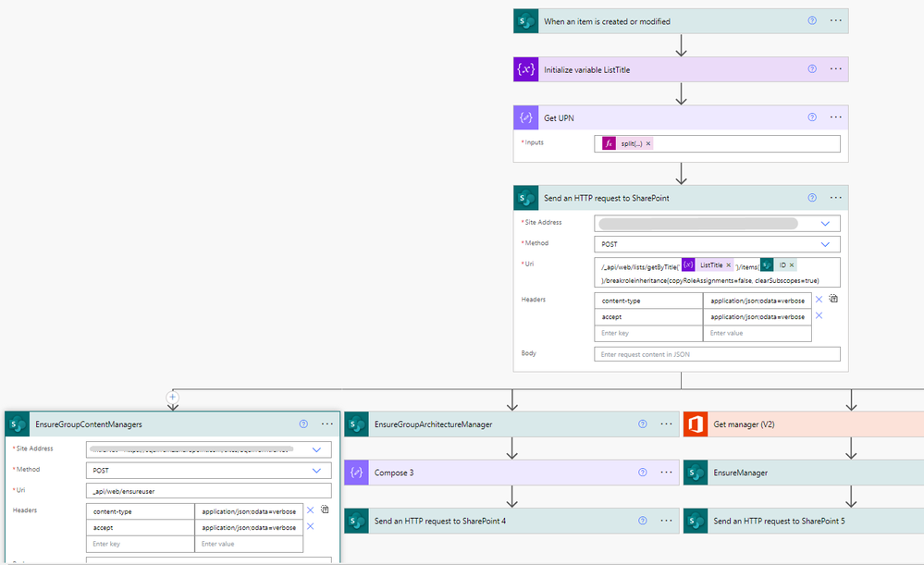Click the split(...) expression token
Image resolution: width=924 pixels, height=565 pixels.
point(627,143)
